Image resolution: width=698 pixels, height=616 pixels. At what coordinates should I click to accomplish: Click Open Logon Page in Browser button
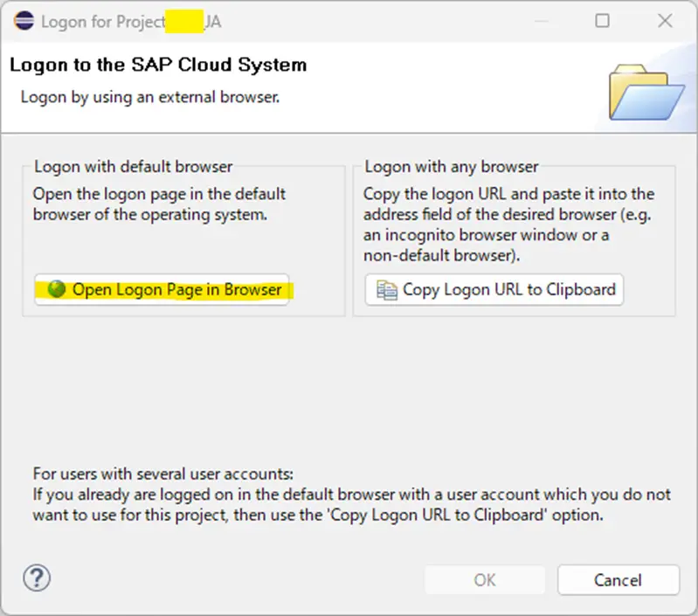(162, 289)
